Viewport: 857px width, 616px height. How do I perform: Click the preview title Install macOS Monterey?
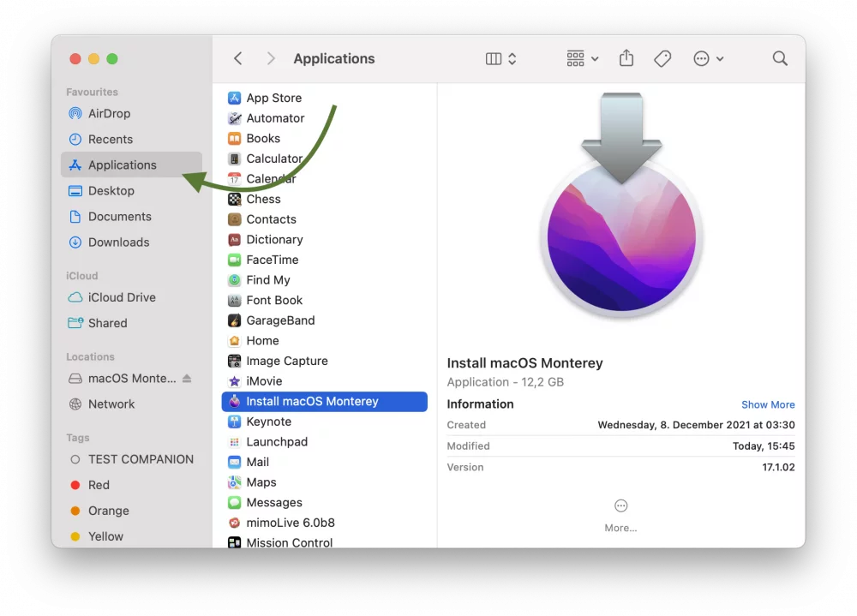coord(524,363)
